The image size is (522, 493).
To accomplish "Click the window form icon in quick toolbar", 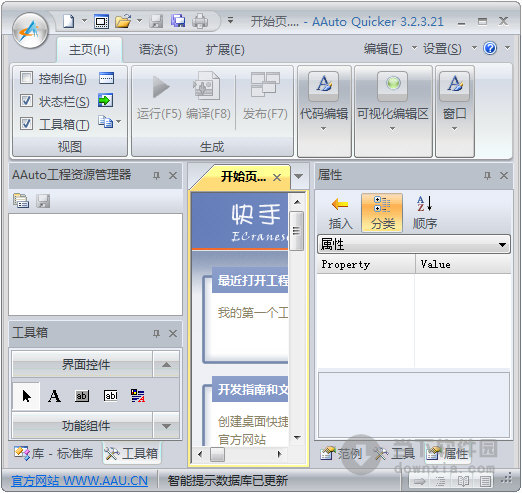I will point(101,22).
